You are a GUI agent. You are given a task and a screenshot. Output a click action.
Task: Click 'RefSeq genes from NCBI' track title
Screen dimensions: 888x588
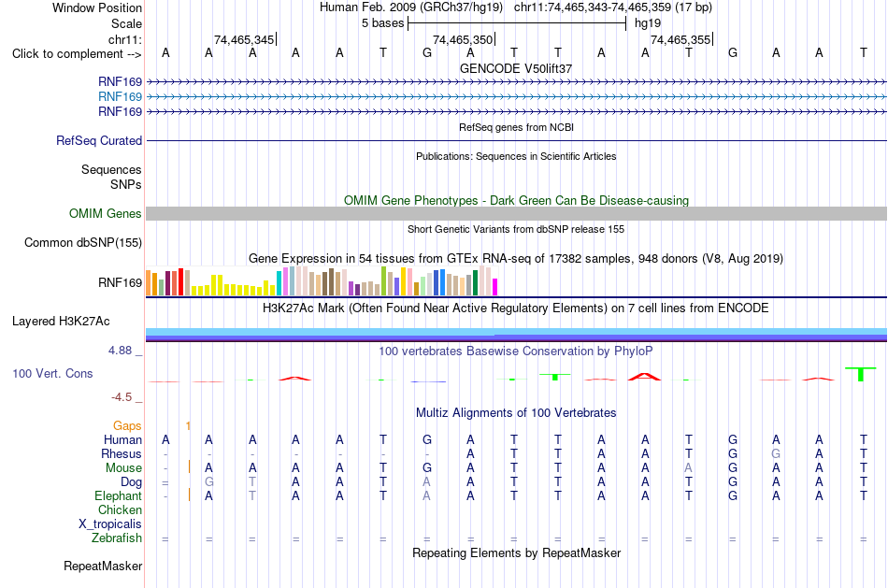pyautogui.click(x=516, y=127)
